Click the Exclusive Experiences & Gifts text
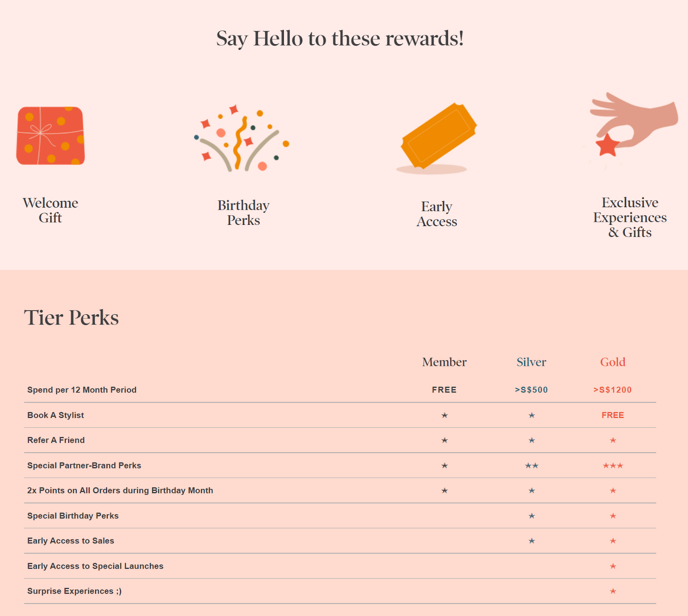 pyautogui.click(x=630, y=217)
